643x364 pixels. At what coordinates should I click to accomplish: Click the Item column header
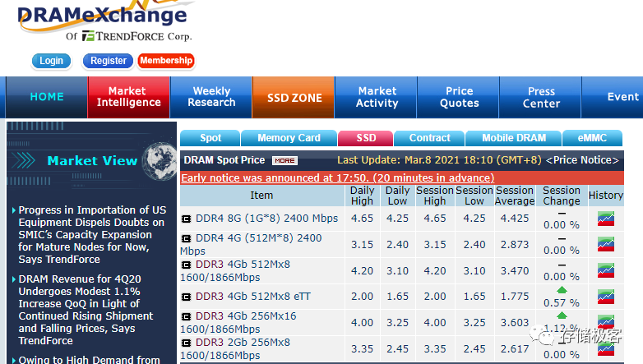tap(261, 196)
